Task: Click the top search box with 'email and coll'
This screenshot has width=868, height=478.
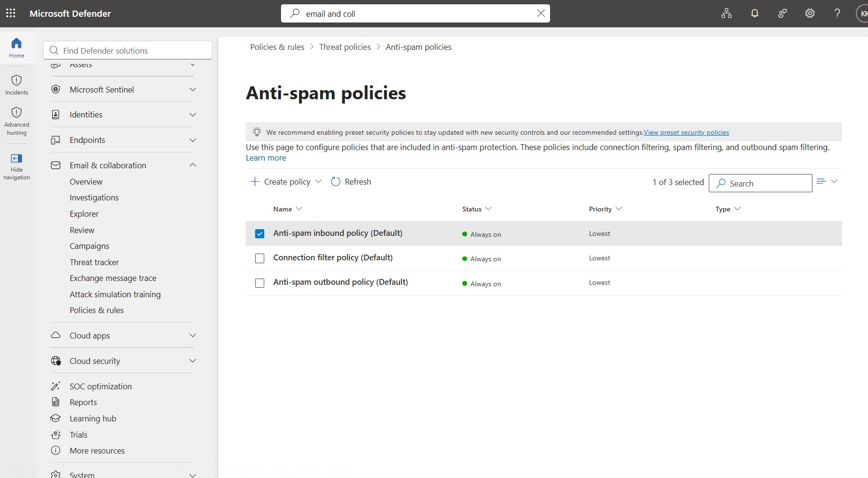Action: coord(415,13)
